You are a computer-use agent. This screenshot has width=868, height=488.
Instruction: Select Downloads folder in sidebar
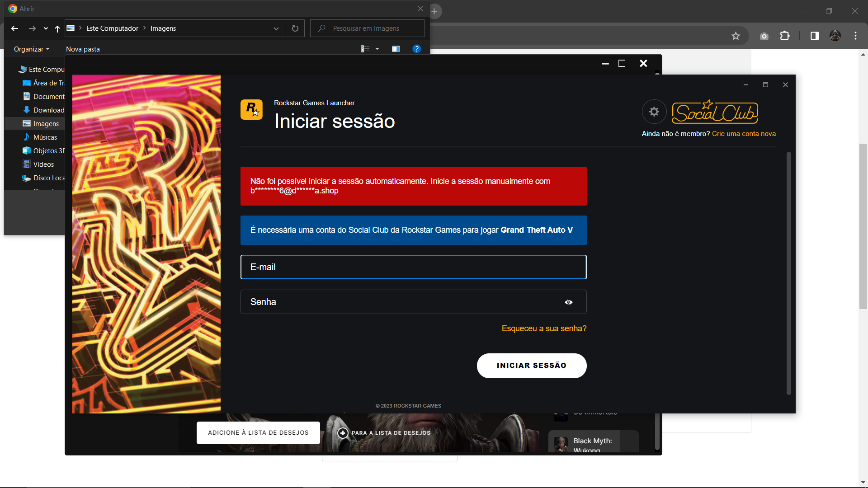(49, 110)
